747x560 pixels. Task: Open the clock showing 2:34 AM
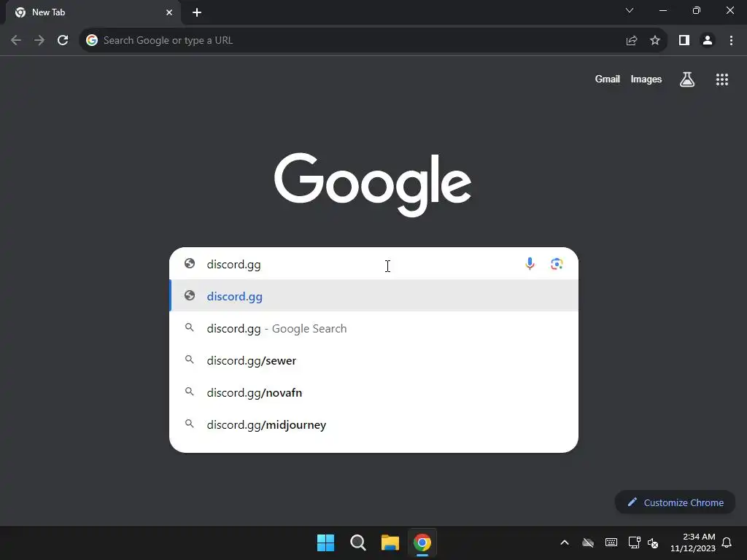click(x=693, y=542)
